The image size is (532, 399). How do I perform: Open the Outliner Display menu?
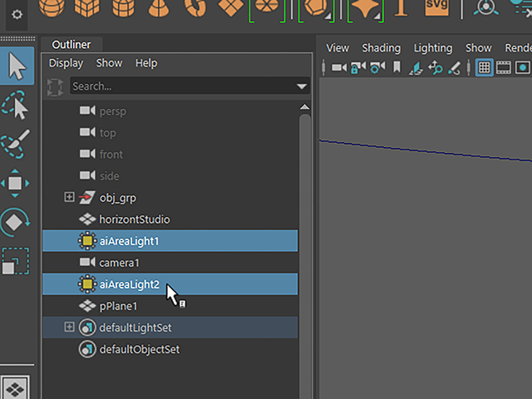tap(66, 63)
